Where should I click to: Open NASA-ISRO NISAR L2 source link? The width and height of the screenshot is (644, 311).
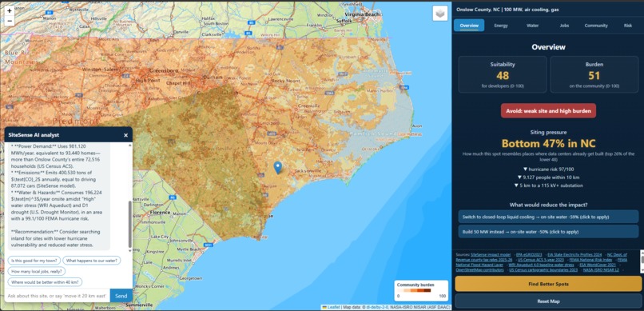[602, 270]
